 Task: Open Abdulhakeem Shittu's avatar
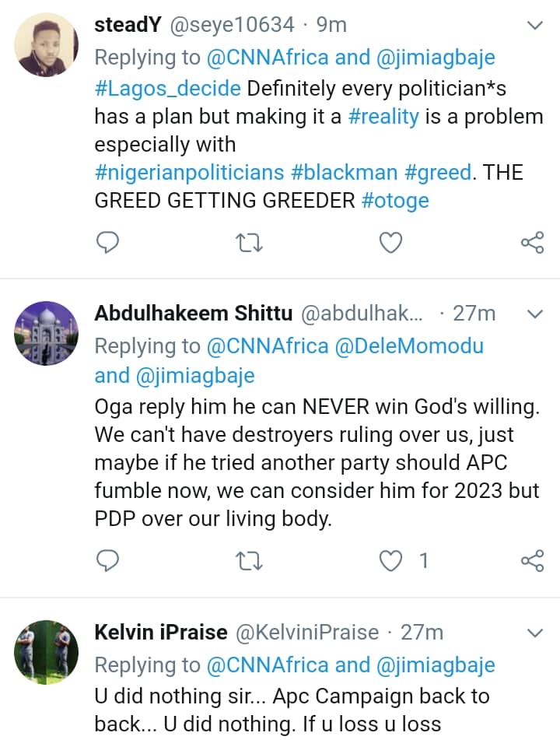pos(47,332)
